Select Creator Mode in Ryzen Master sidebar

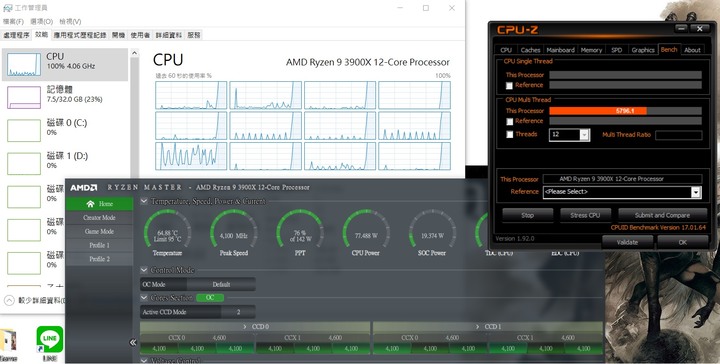pos(99,218)
